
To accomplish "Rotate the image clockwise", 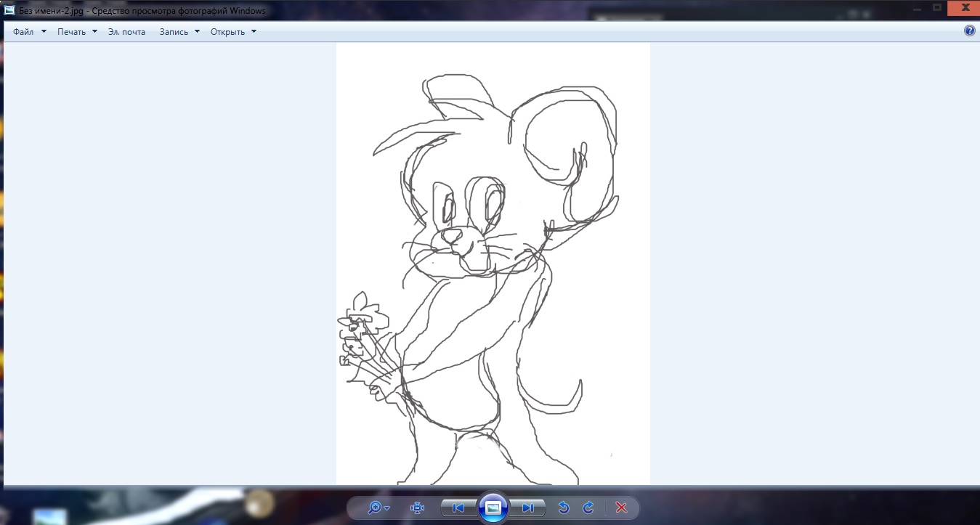I will [x=588, y=508].
